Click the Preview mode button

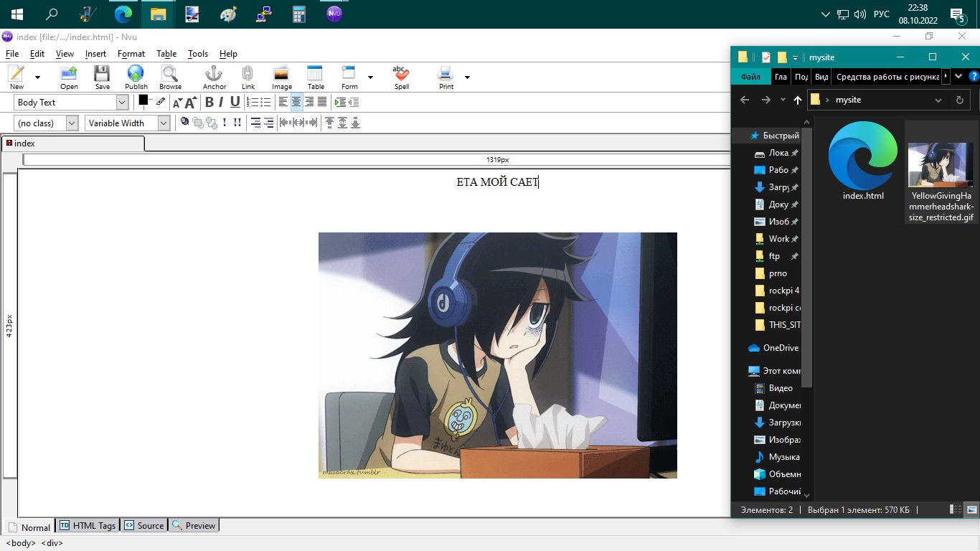(194, 526)
